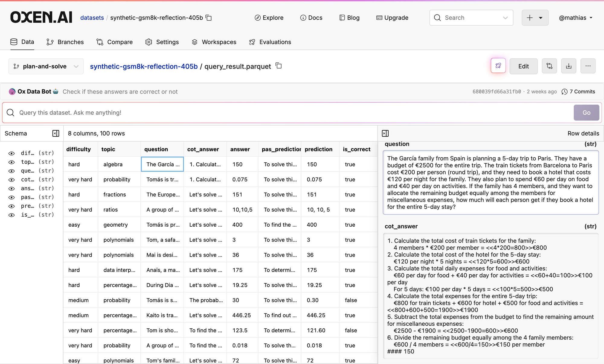Click the pink rocket evaluation icon
Viewport: 604px width, 364px height.
498,66
